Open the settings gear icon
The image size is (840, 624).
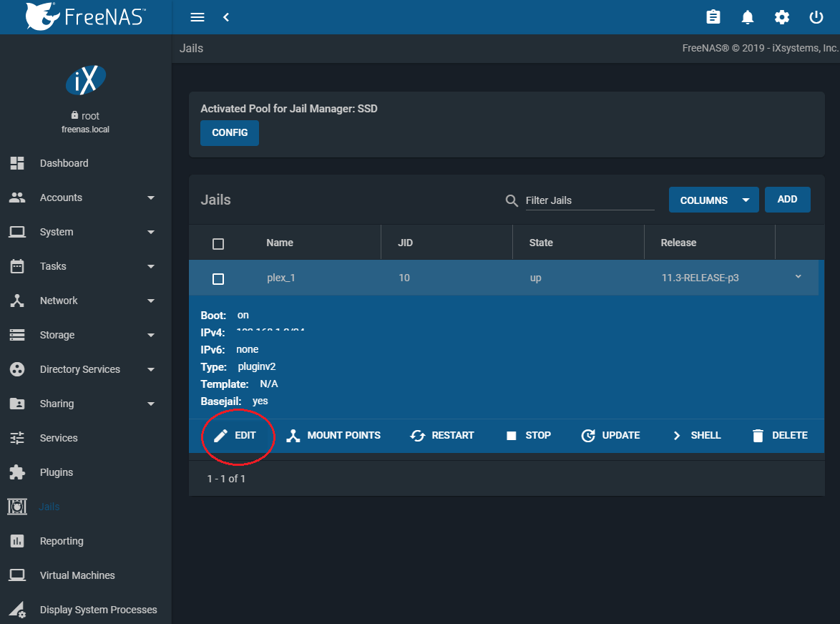point(782,17)
